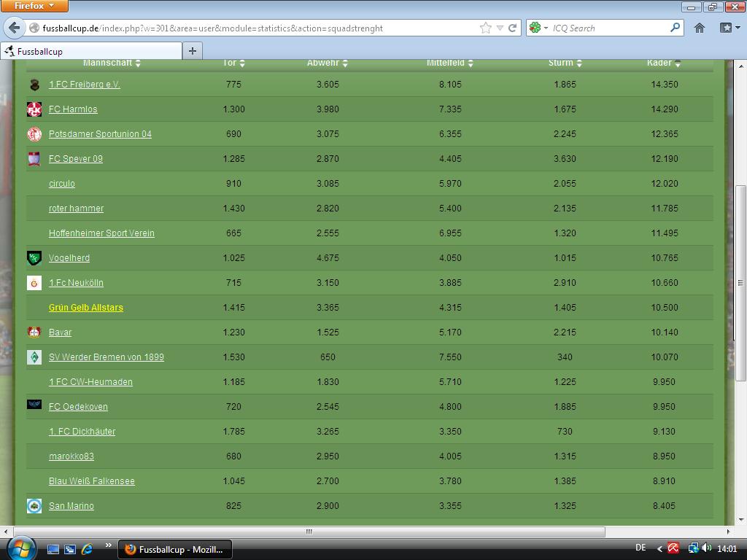Screen dimensions: 747x560
Task: Open the Firefox application menu
Action: click(x=34, y=6)
